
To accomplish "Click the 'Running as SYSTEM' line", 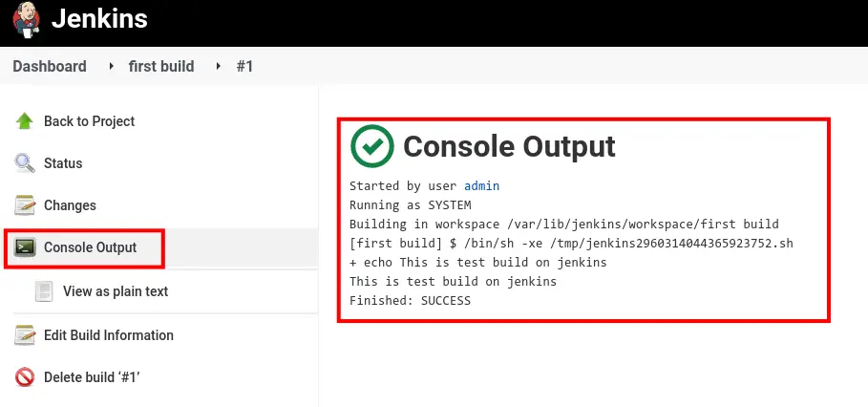I will 411,205.
